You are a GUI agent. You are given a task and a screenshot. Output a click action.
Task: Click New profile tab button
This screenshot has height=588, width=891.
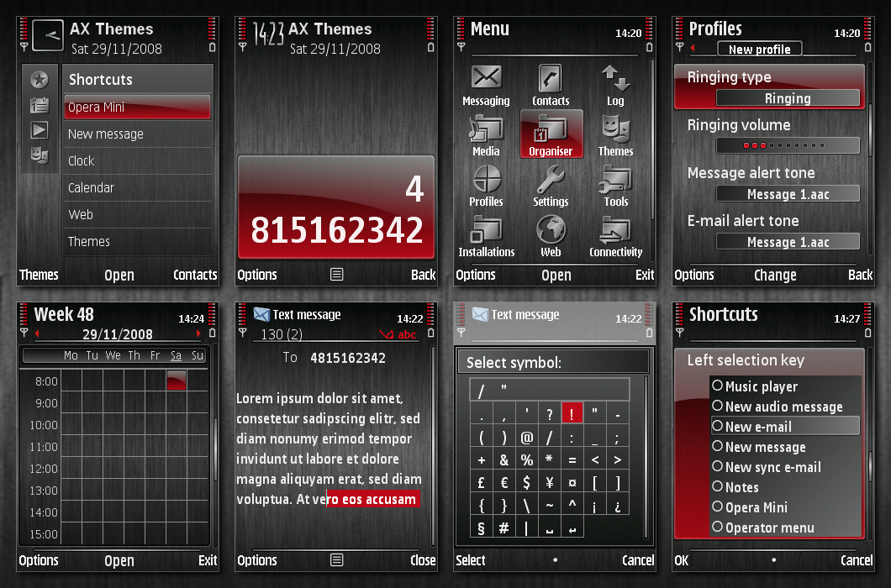pyautogui.click(x=759, y=49)
